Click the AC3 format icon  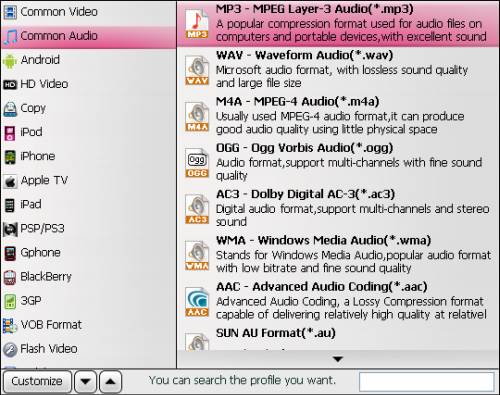(197, 209)
